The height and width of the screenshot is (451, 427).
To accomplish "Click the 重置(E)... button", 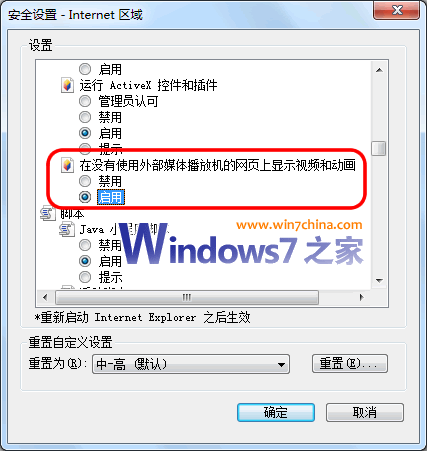I will pos(350,363).
